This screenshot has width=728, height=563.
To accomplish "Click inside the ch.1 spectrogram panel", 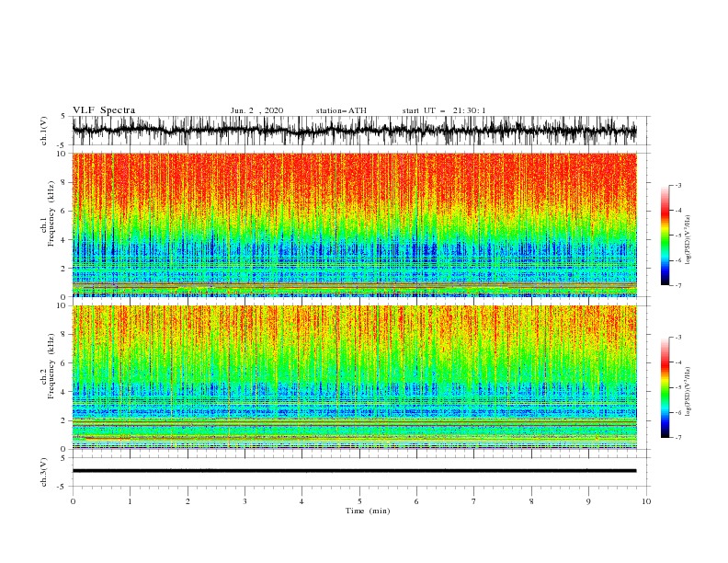I will click(x=354, y=224).
